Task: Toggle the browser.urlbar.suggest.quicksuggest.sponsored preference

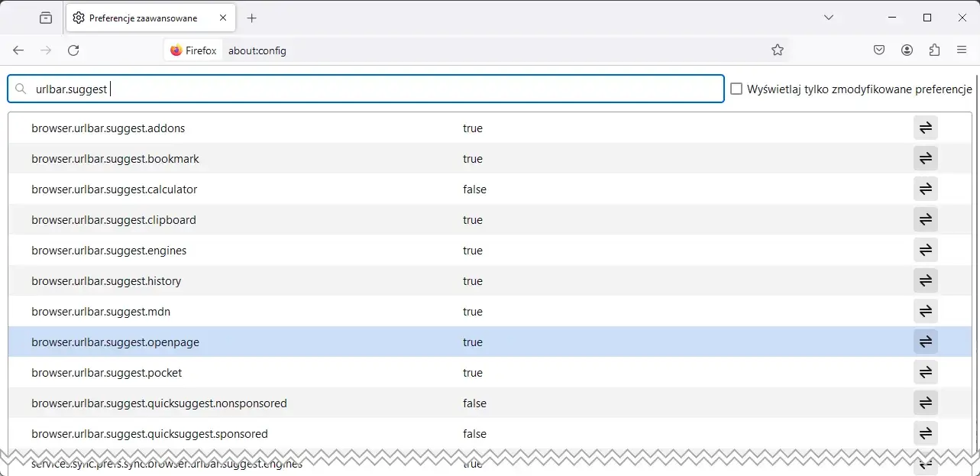Action: [925, 434]
